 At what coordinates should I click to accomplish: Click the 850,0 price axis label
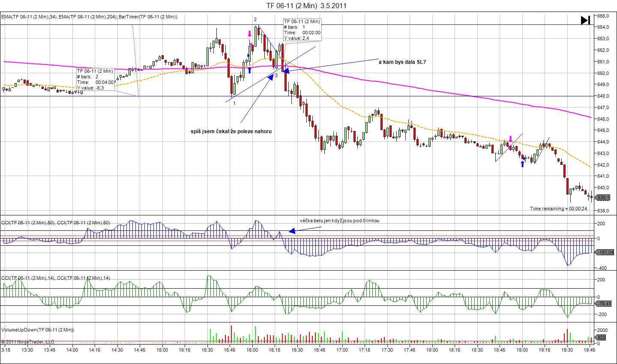pyautogui.click(x=603, y=73)
